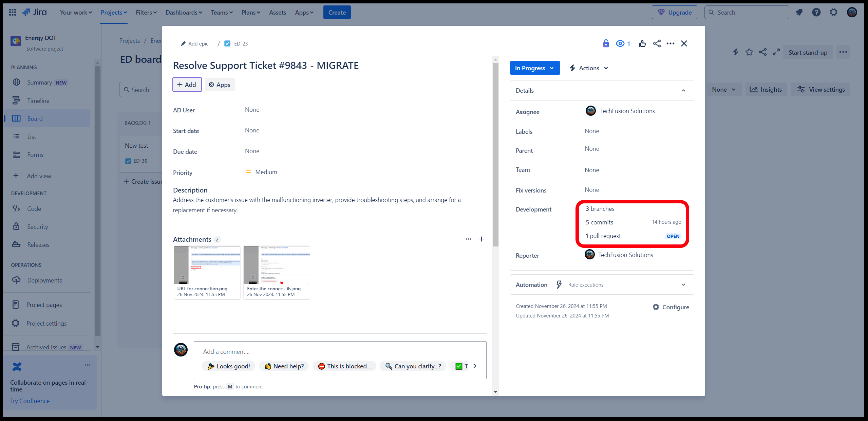Click the ED-30 issue checkbox icon
The height and width of the screenshot is (421, 868).
128,161
